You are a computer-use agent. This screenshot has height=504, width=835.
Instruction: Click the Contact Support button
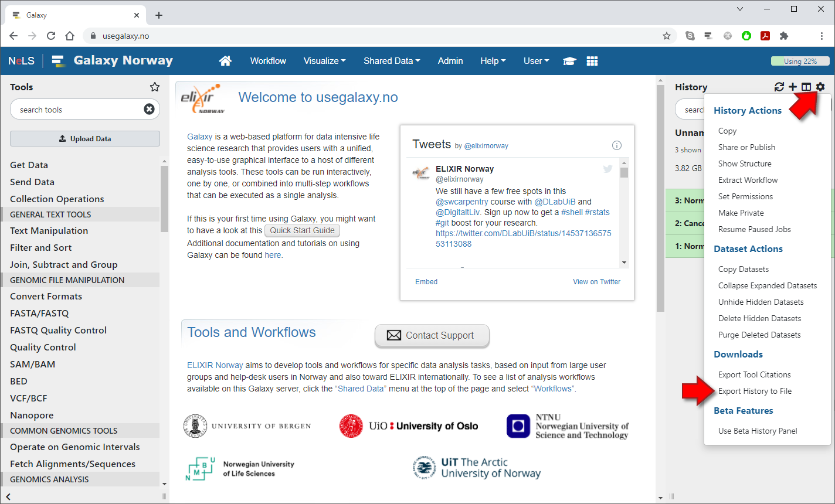point(432,335)
